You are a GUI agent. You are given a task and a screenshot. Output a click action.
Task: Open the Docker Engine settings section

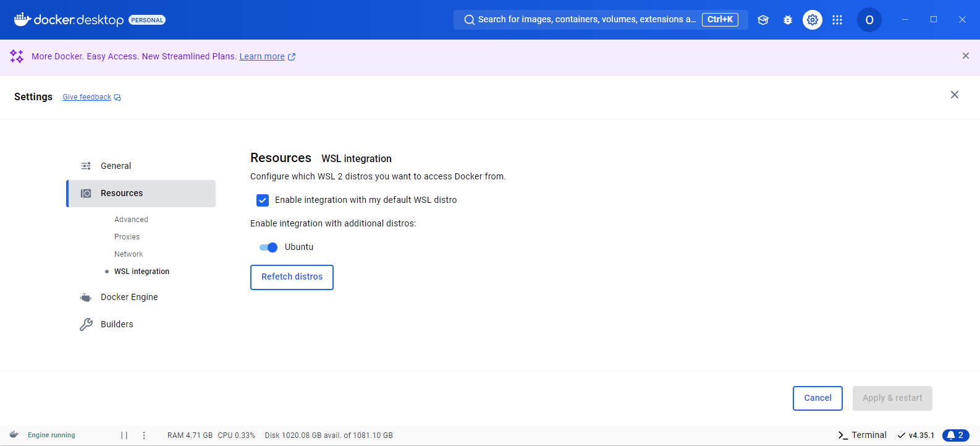[x=142, y=297]
